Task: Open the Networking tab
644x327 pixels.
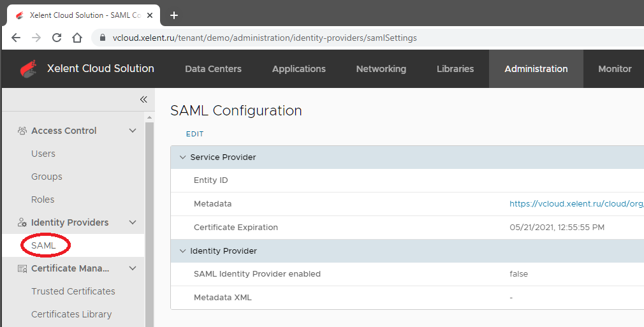Action: [x=381, y=69]
